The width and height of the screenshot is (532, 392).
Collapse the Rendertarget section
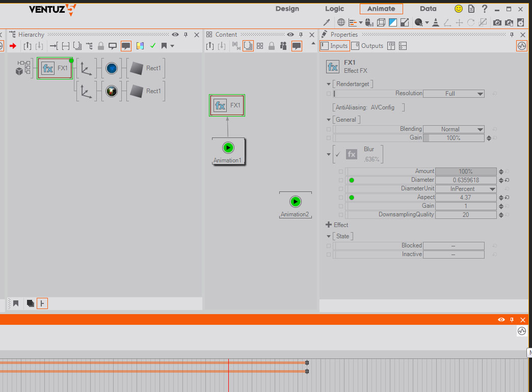329,83
